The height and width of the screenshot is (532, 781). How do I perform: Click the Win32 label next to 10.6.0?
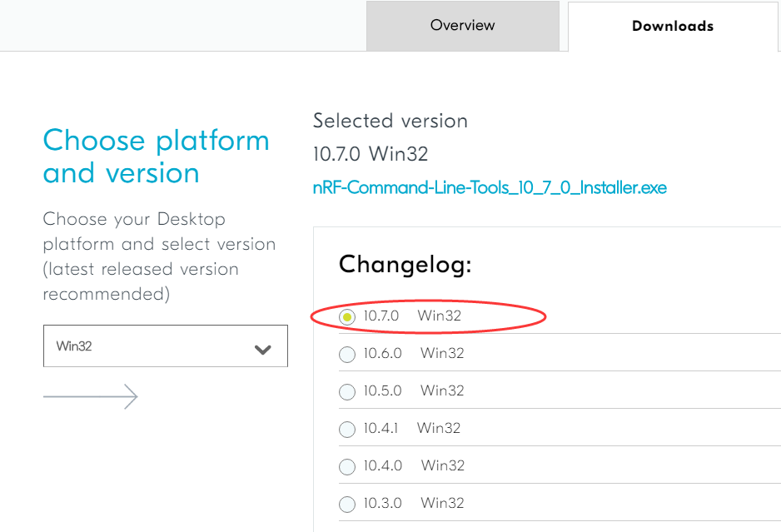[x=442, y=354]
